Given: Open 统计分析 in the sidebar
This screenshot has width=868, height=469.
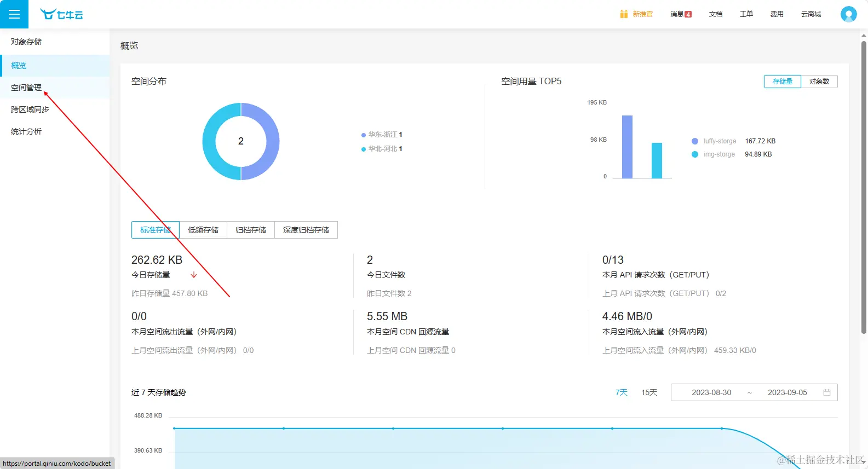Looking at the screenshot, I should pyautogui.click(x=55, y=131).
